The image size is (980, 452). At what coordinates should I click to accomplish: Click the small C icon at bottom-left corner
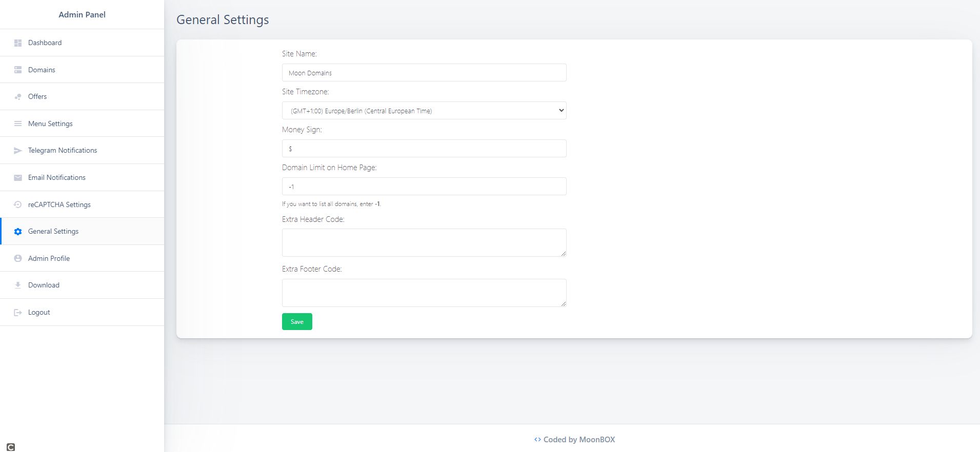click(11, 447)
